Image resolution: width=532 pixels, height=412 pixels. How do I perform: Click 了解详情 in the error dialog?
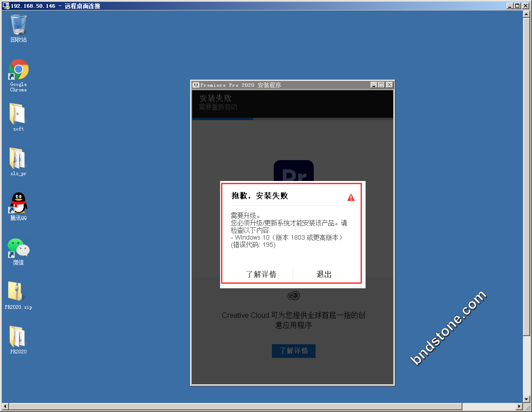(x=261, y=274)
